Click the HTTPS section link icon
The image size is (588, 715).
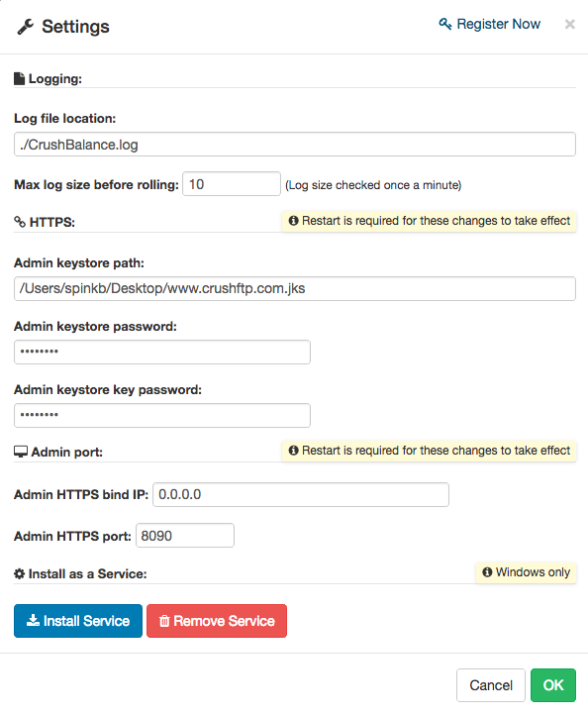(20, 222)
